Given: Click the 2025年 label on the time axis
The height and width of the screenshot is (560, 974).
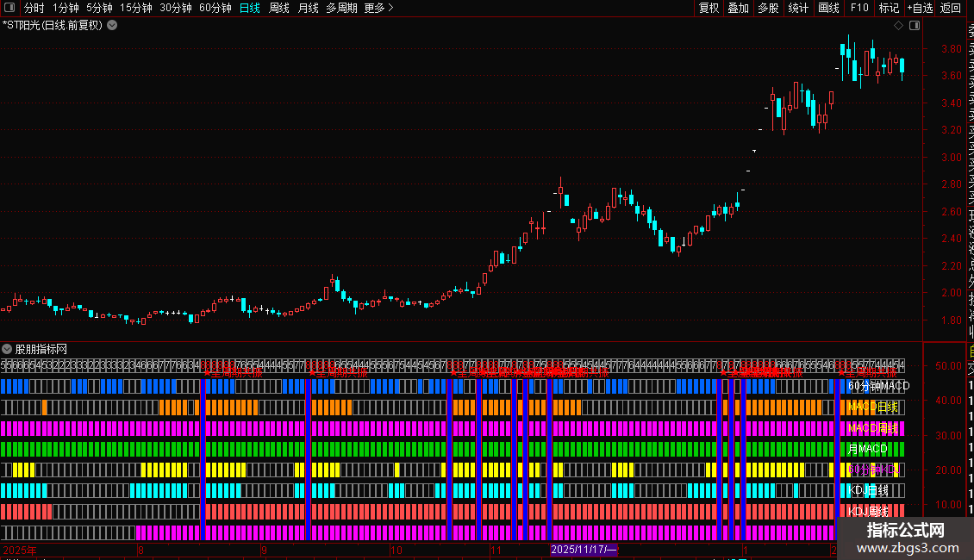Looking at the screenshot, I should 20,550.
